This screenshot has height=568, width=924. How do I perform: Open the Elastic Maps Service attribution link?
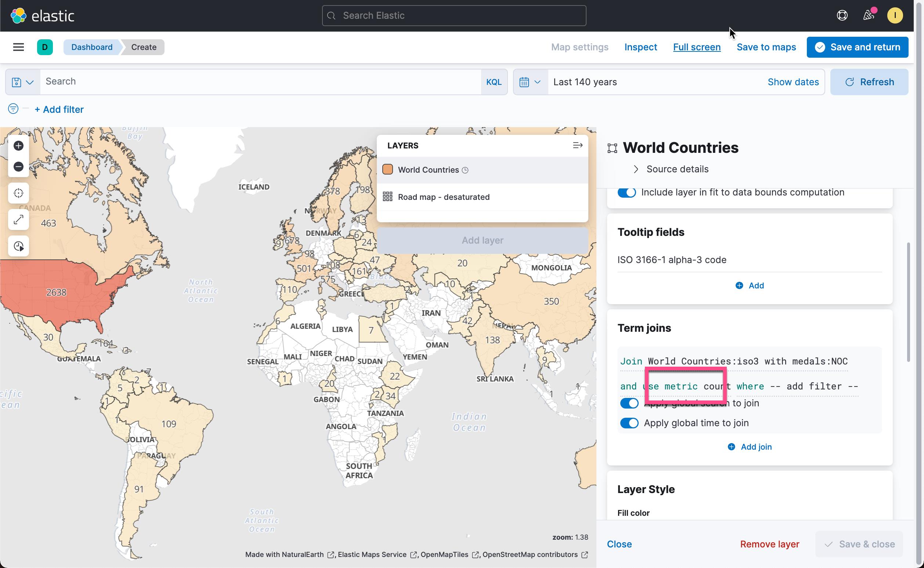pos(377,554)
